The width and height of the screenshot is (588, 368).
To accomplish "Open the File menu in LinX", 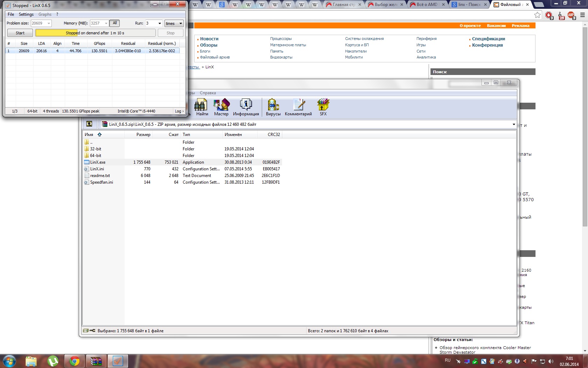I will [11, 14].
